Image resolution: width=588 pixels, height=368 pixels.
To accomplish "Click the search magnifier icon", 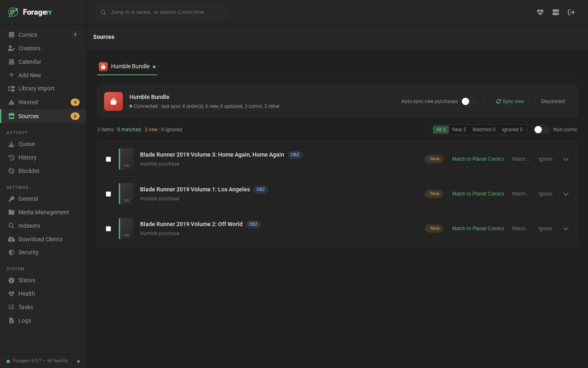I will pyautogui.click(x=104, y=12).
